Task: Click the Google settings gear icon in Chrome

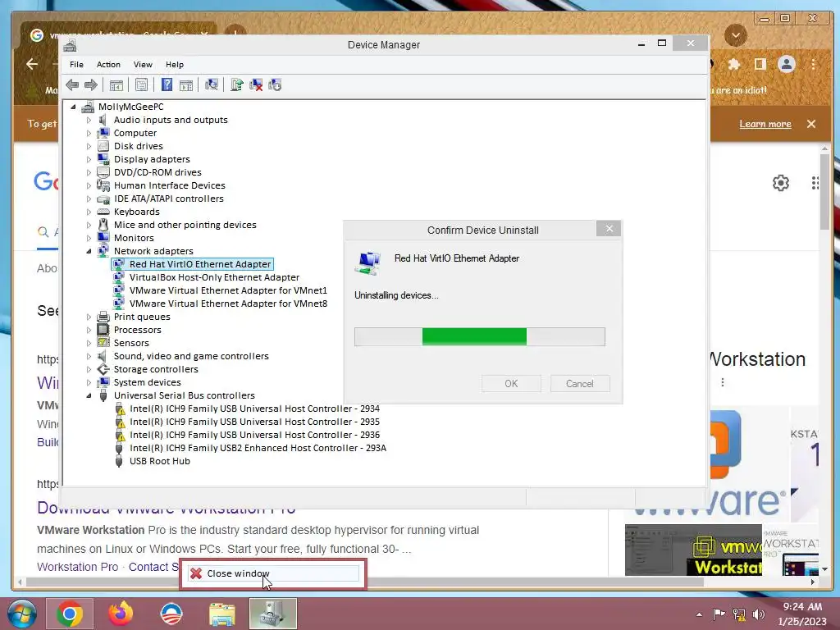Action: (781, 183)
